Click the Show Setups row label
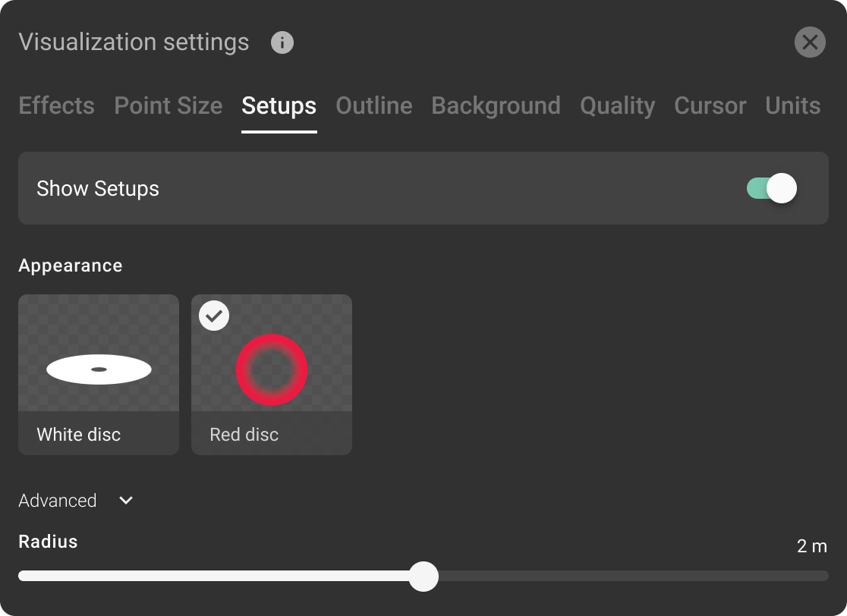This screenshot has width=847, height=616. [98, 188]
